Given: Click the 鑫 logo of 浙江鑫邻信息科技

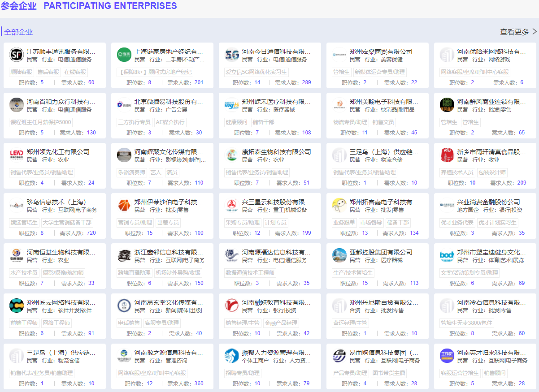Looking at the screenshot, I should pyautogui.click(x=124, y=256).
